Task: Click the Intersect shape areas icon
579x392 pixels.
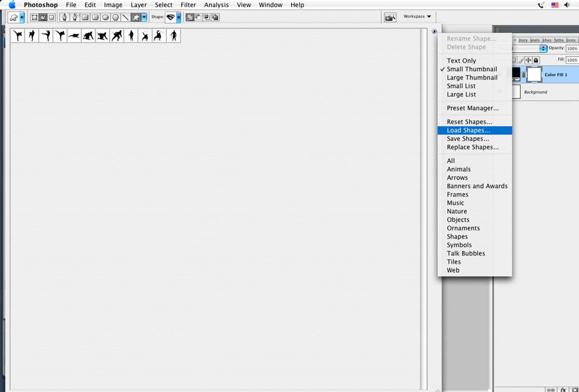Action: point(206,17)
